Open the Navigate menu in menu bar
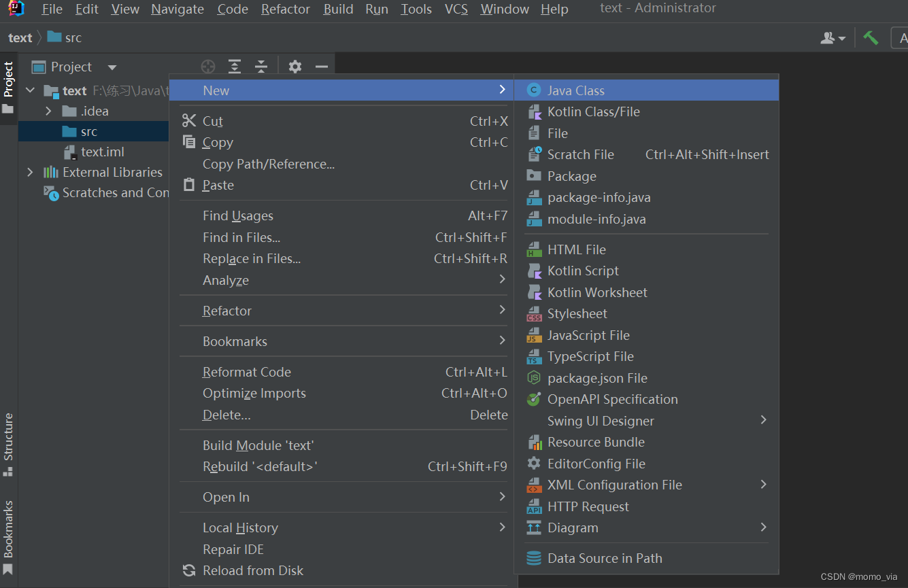Image resolution: width=908 pixels, height=588 pixels. click(178, 9)
